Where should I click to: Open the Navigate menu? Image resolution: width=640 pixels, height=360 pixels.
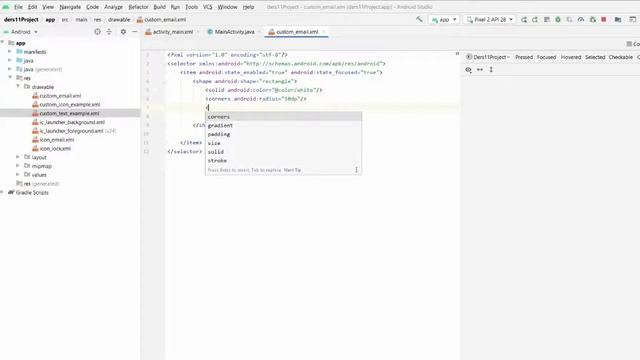(x=70, y=7)
